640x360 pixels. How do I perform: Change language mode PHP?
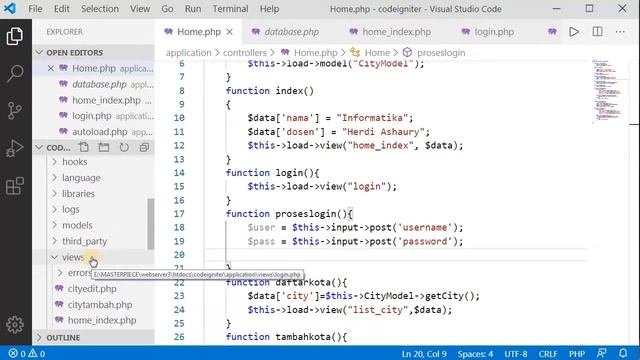coord(577,353)
